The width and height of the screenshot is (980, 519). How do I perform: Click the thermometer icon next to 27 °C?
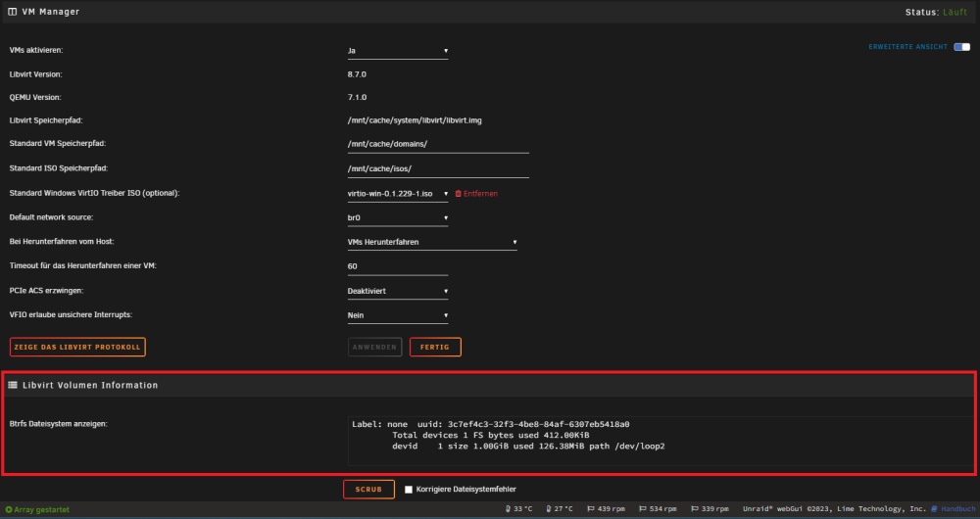[x=549, y=509]
